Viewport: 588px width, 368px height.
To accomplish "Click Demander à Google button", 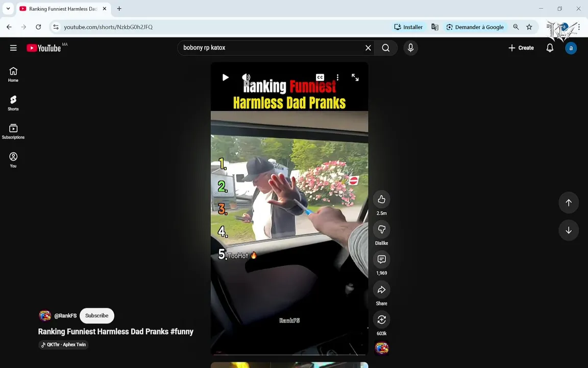I will coord(475,27).
